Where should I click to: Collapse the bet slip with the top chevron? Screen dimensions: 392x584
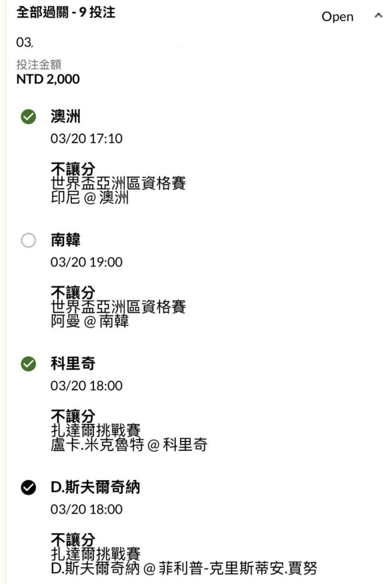[377, 16]
